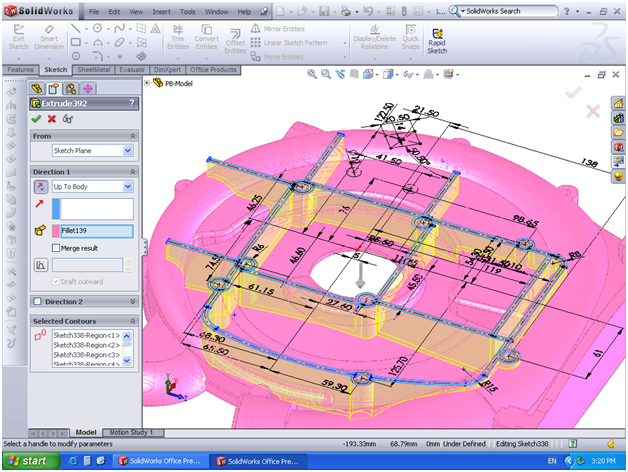Click the Fillet139 body selection field

[97, 231]
